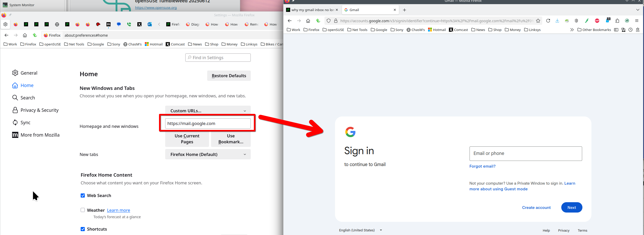Click the green feather extension icon
The height and width of the screenshot is (235, 644).
(x=587, y=21)
